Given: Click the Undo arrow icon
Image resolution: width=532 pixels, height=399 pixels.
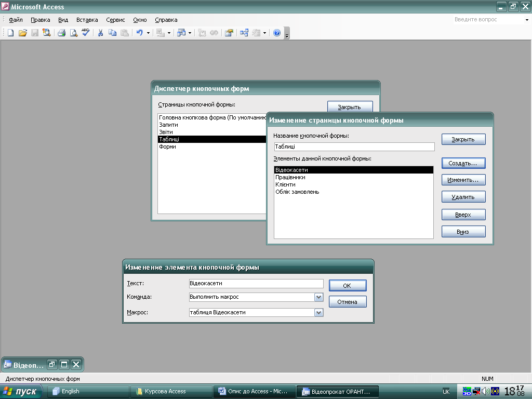Looking at the screenshot, I should point(139,33).
